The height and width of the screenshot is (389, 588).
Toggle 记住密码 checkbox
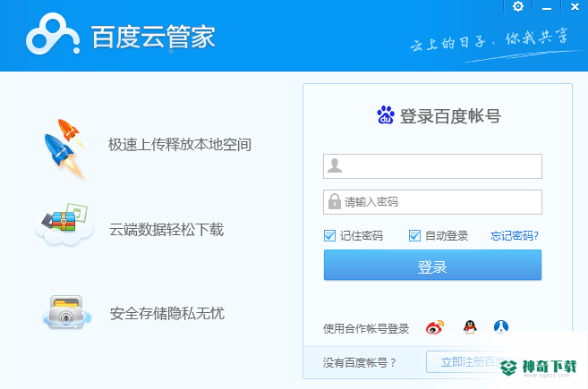329,236
